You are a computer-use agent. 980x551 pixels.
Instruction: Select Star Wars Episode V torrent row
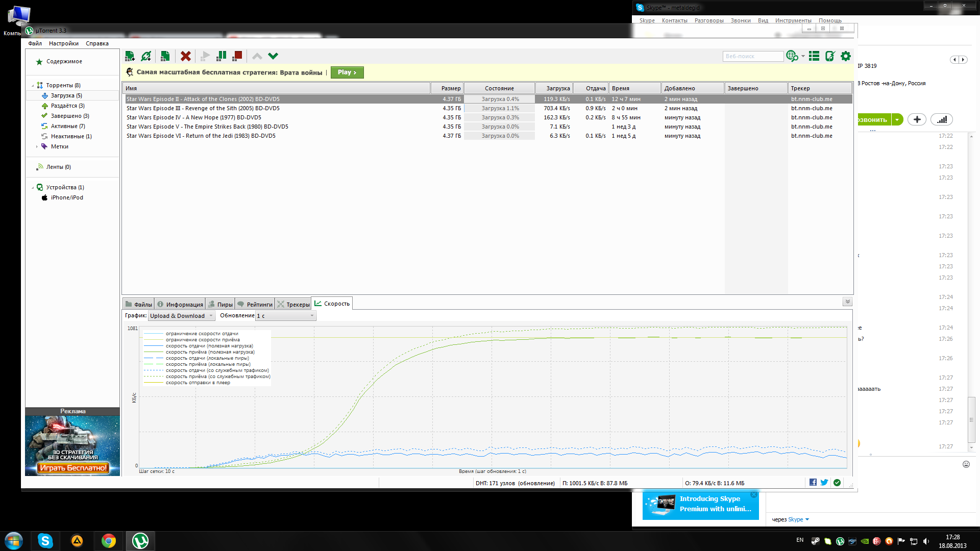coord(487,127)
